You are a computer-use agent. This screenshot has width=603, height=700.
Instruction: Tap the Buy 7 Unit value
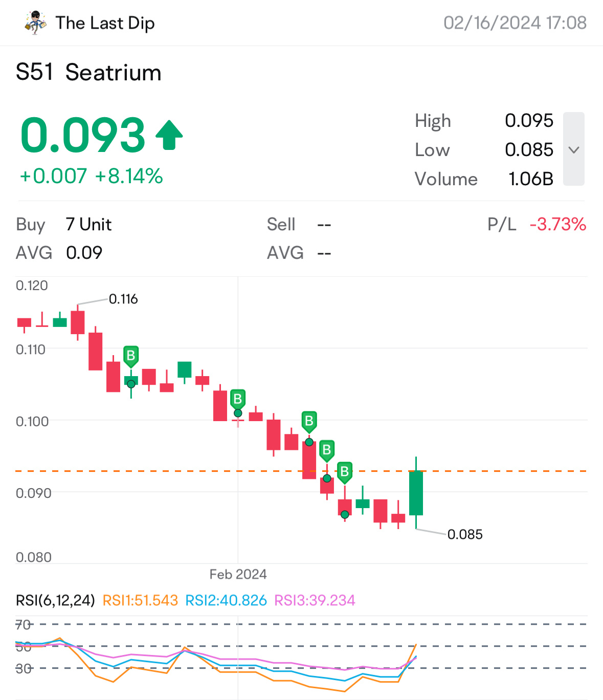(88, 224)
